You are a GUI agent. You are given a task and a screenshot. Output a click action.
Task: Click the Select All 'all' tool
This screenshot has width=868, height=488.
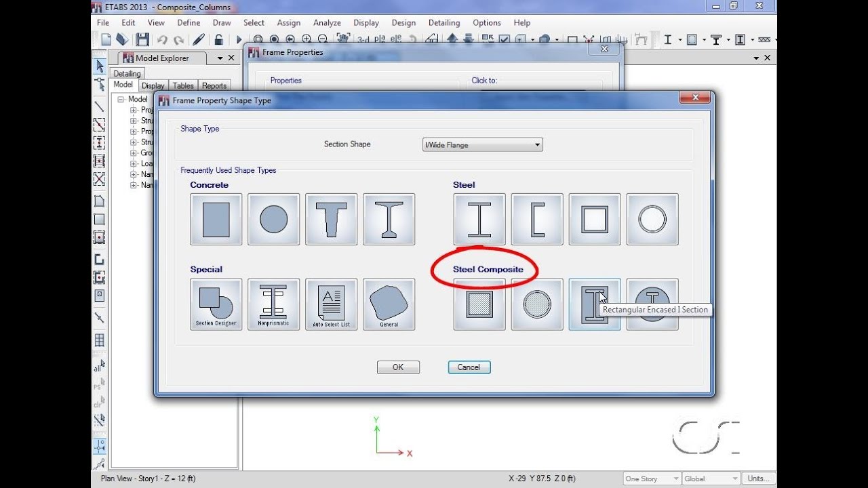point(99,367)
